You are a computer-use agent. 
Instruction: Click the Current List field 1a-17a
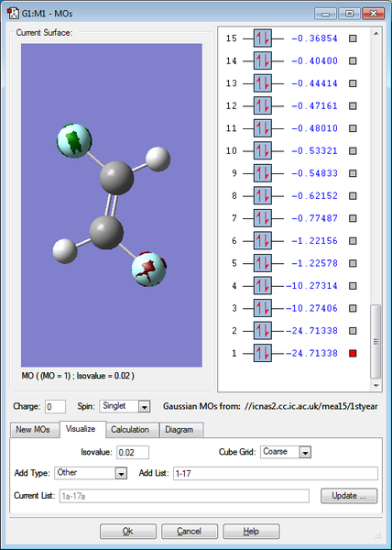pos(184,496)
